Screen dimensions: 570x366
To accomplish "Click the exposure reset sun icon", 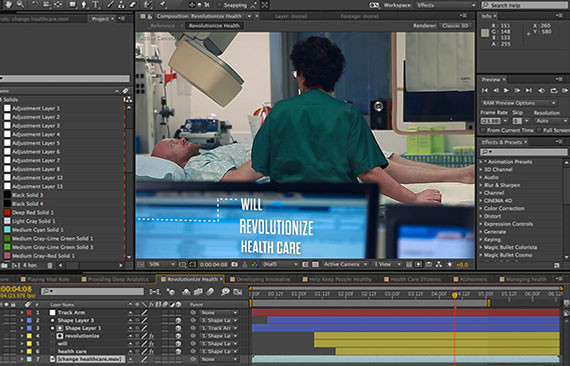I will 450,264.
